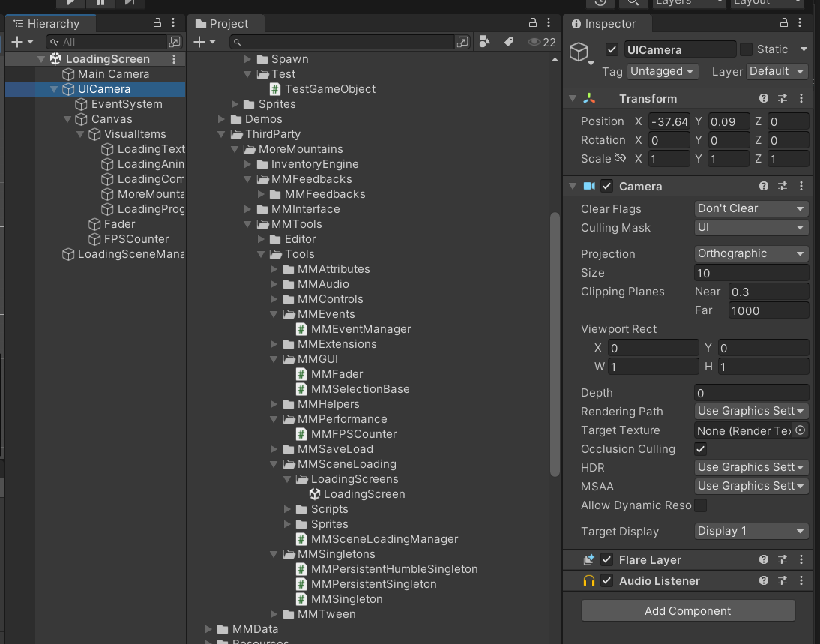Open Hierarchy create plus menu
Screen dimensions: 820x644
(x=22, y=42)
